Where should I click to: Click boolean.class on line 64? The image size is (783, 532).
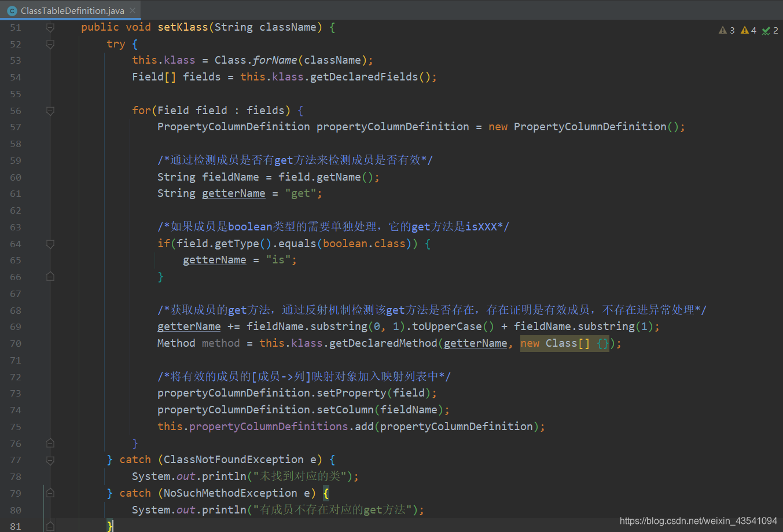pos(364,244)
